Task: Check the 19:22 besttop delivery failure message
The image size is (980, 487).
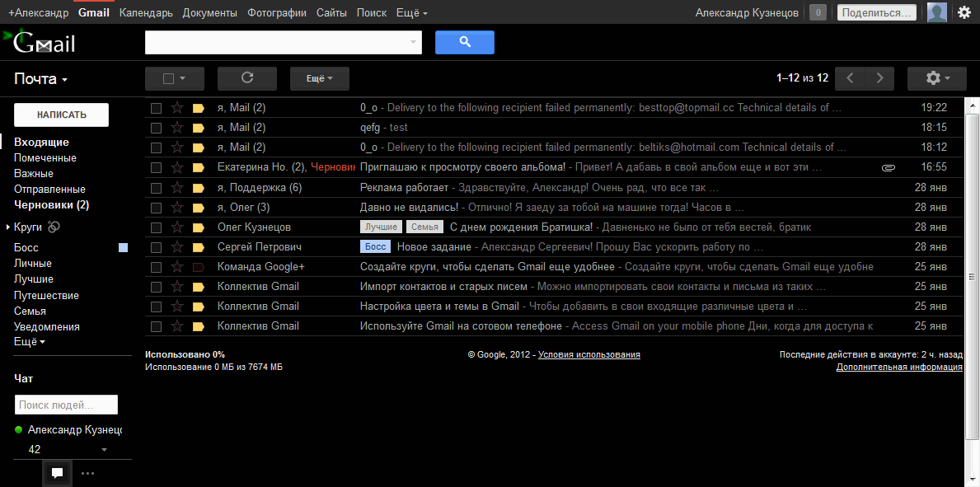Action: click(157, 108)
